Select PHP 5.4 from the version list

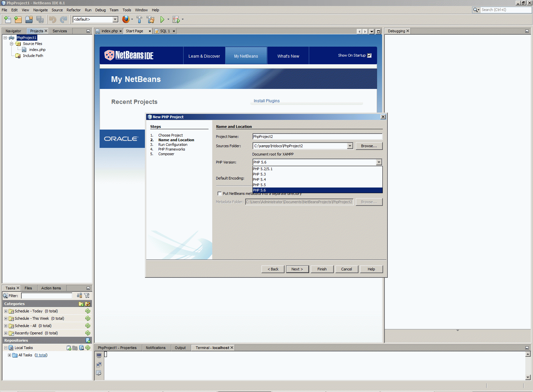(x=317, y=180)
